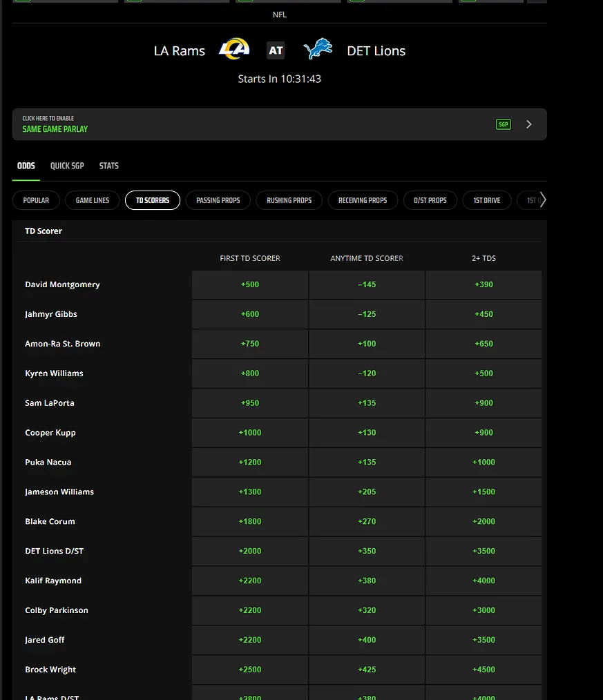Viewport: 603px width, 700px height.
Task: Pick Blake Corum first TD scorer +1800
Action: coord(250,521)
